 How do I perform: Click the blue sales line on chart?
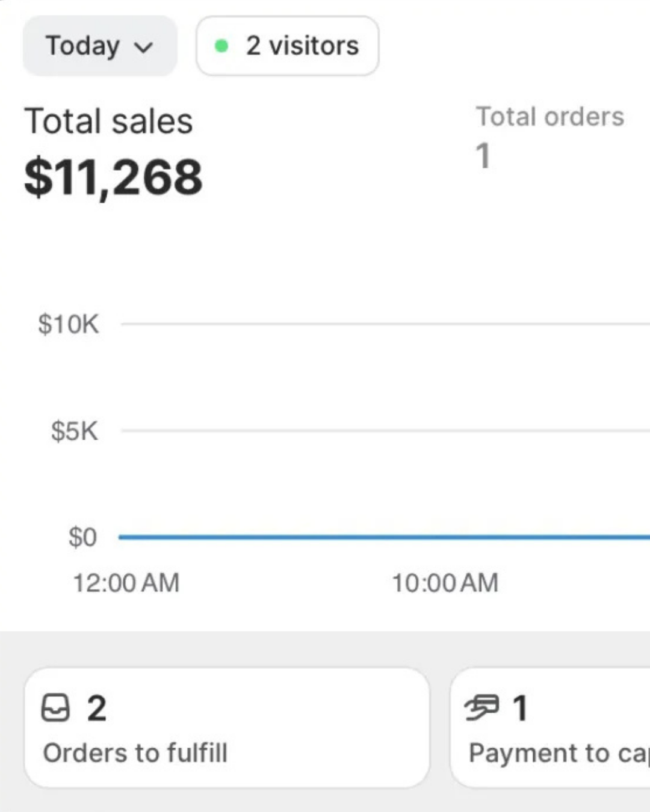click(x=384, y=537)
